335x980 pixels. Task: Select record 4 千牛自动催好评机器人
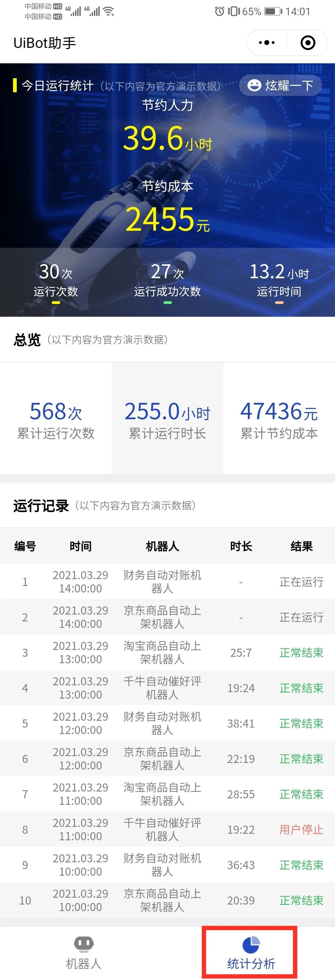pos(167,688)
